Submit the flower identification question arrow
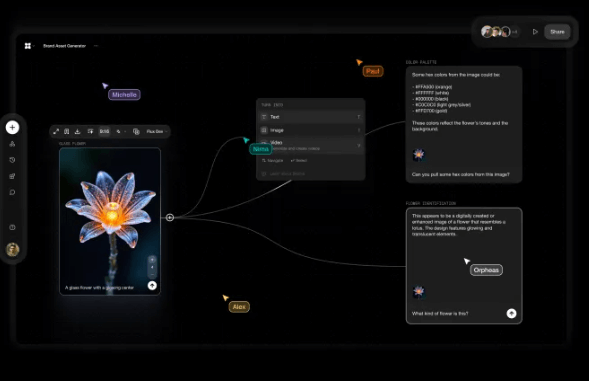This screenshot has height=381, width=589. [511, 313]
